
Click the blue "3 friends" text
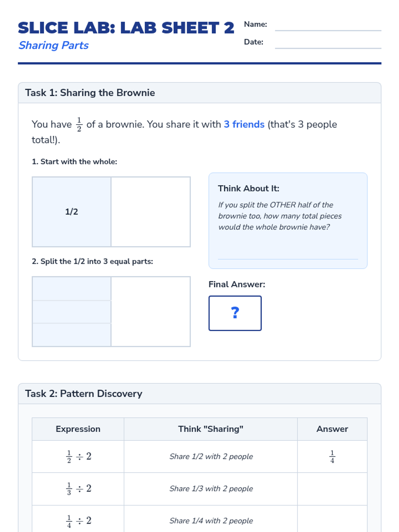[x=244, y=124]
